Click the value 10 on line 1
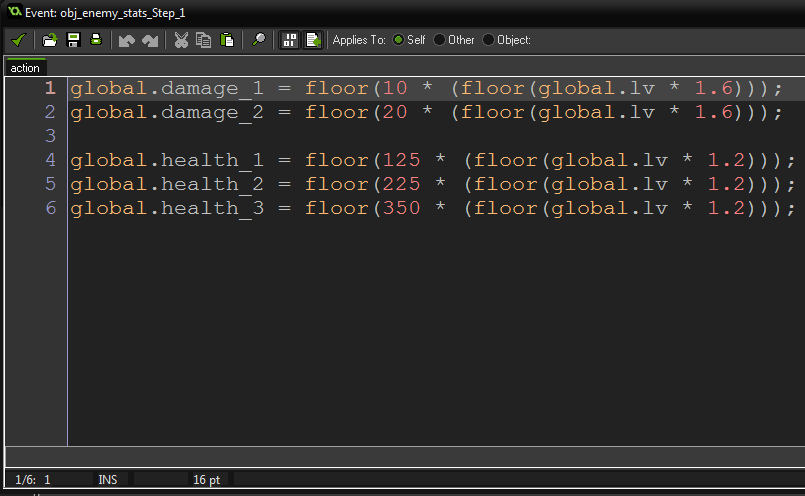Image resolution: width=805 pixels, height=496 pixels. (x=395, y=88)
